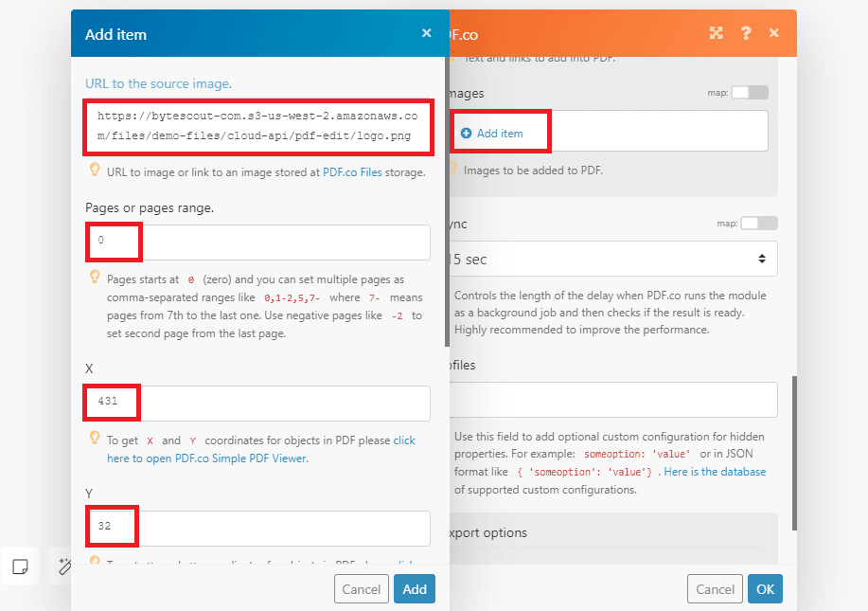The image size is (868, 611).
Task: Click the source image URL input field
Action: 257,126
